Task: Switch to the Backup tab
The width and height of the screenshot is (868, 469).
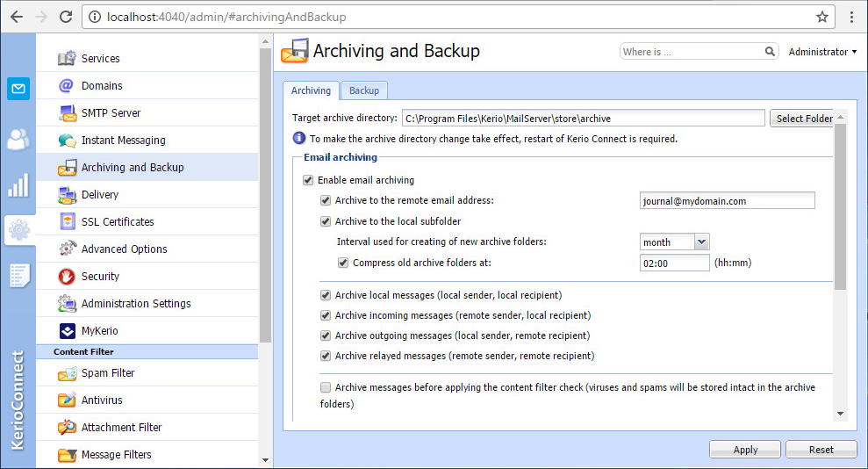Action: tap(364, 90)
